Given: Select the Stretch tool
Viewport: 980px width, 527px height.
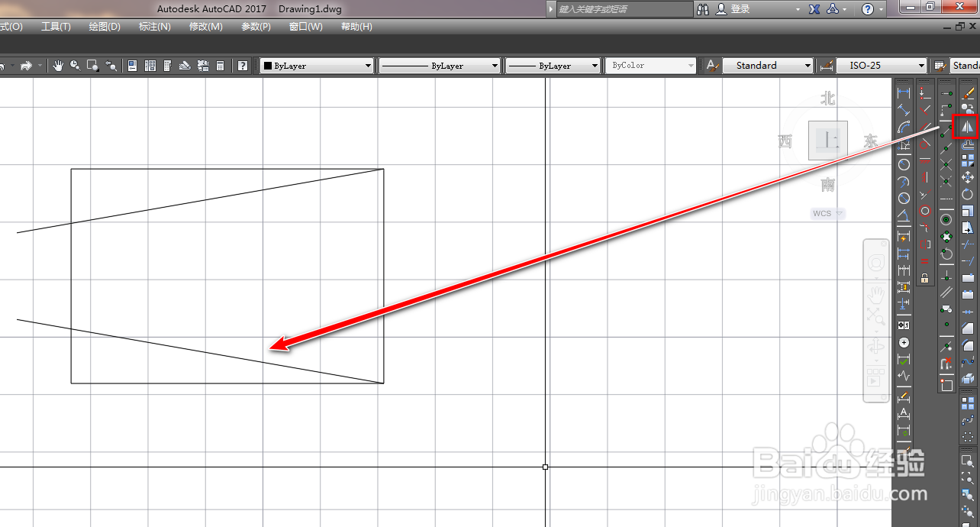Looking at the screenshot, I should pos(968,228).
